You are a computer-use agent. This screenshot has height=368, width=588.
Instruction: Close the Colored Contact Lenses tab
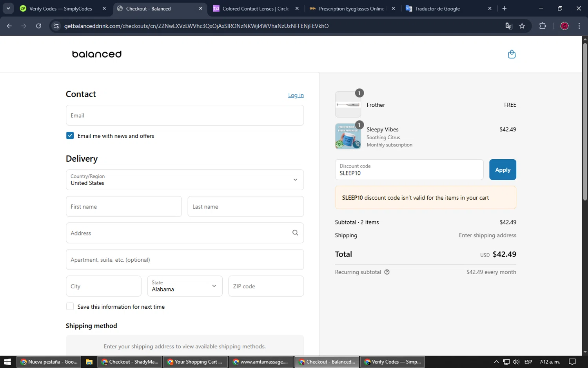tap(297, 8)
